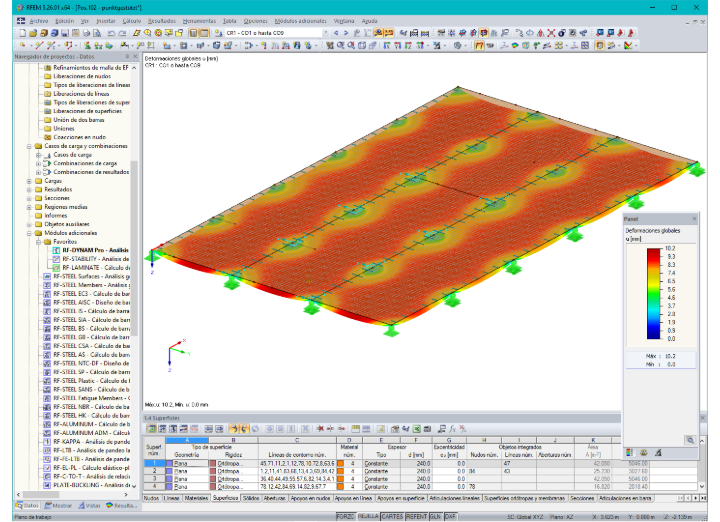Click view in X direction icon
Screen dimensions: 720x522
click(x=387, y=45)
